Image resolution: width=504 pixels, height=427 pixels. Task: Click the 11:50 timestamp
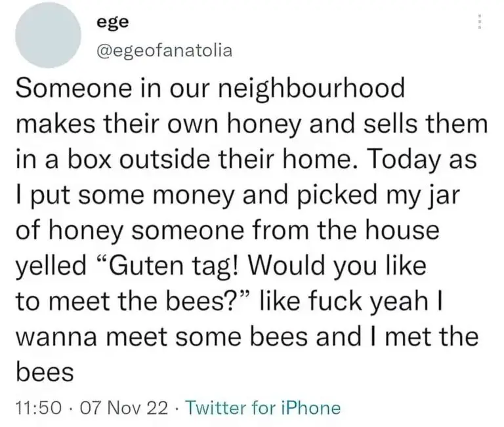(33, 408)
